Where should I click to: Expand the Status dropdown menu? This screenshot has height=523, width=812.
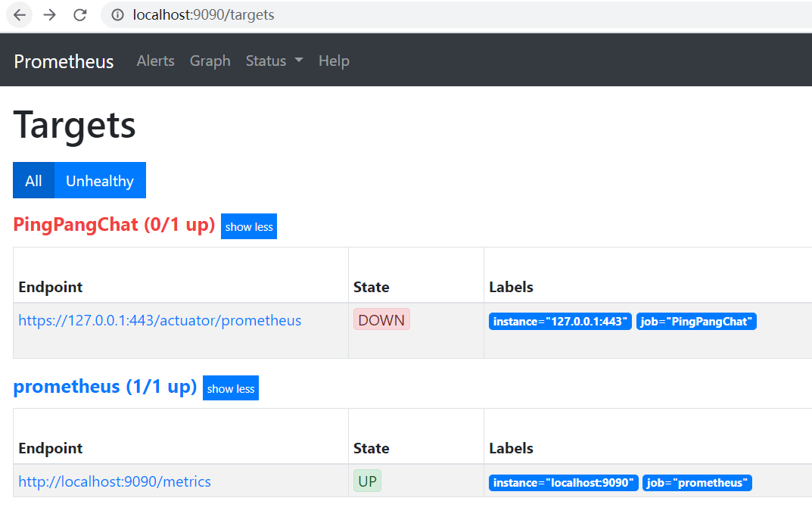[x=274, y=61]
